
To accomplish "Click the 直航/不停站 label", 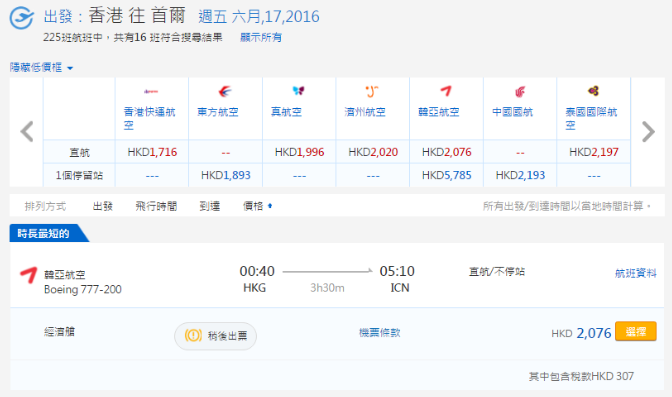I will (497, 272).
